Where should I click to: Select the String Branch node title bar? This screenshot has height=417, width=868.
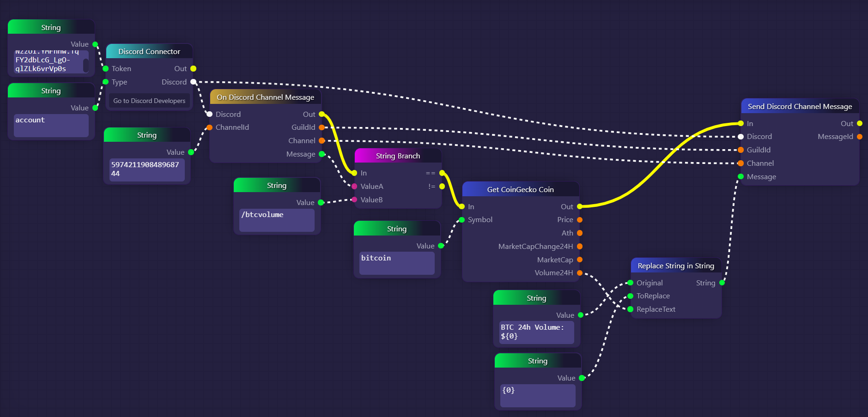tap(398, 156)
